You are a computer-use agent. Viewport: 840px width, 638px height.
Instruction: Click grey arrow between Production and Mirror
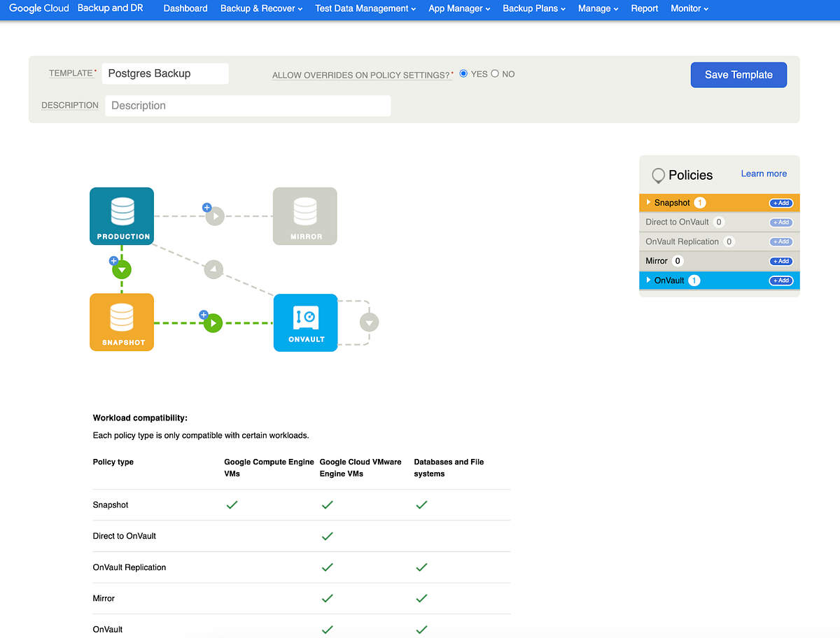(215, 216)
